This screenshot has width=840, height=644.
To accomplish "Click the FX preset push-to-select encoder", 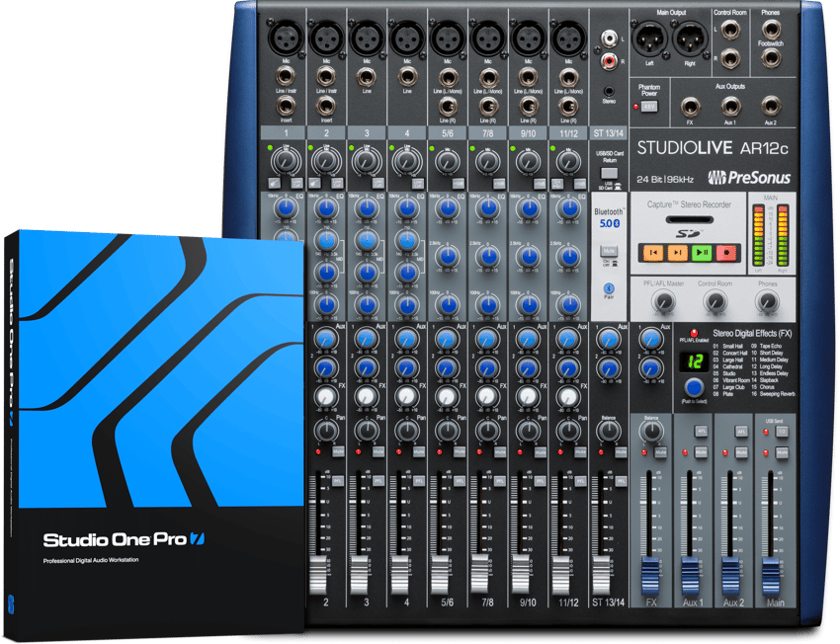I will tap(695, 387).
